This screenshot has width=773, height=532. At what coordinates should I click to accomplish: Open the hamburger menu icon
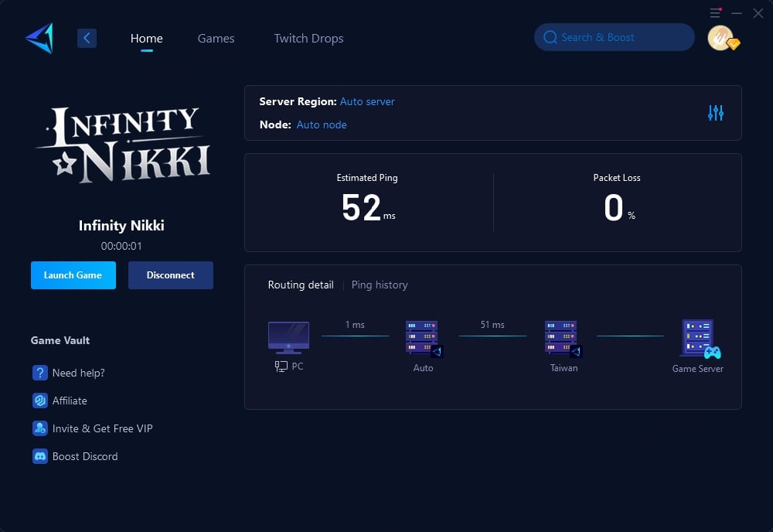715,13
